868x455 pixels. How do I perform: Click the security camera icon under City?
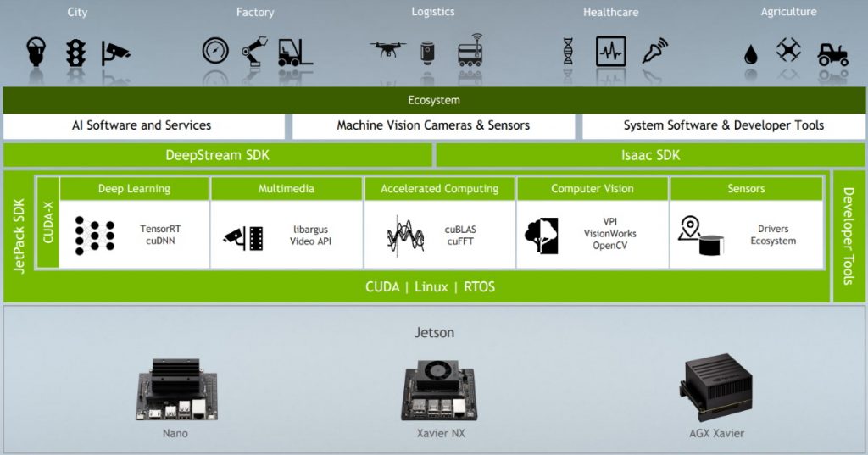coord(116,53)
